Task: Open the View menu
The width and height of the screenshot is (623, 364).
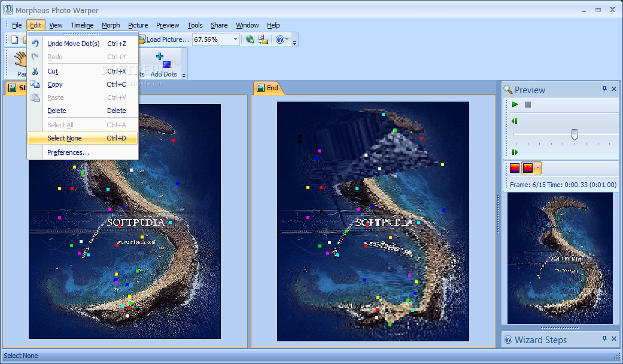Action: tap(56, 25)
